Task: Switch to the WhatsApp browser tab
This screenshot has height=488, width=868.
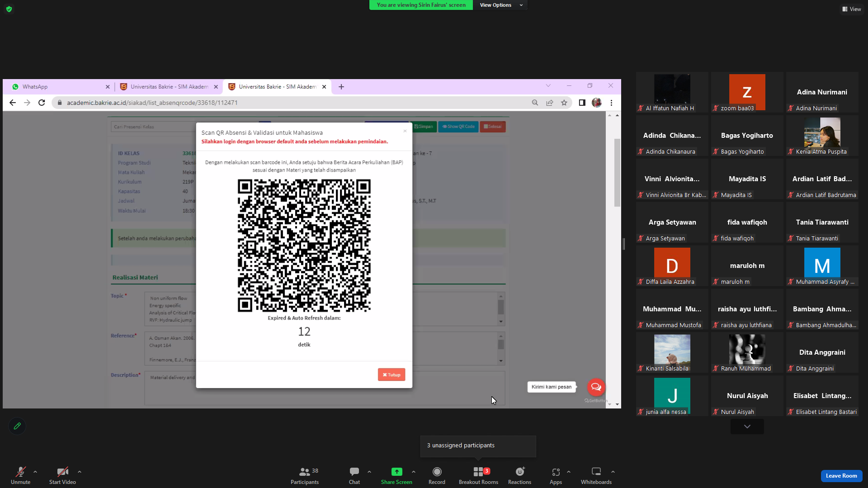Action: point(61,87)
